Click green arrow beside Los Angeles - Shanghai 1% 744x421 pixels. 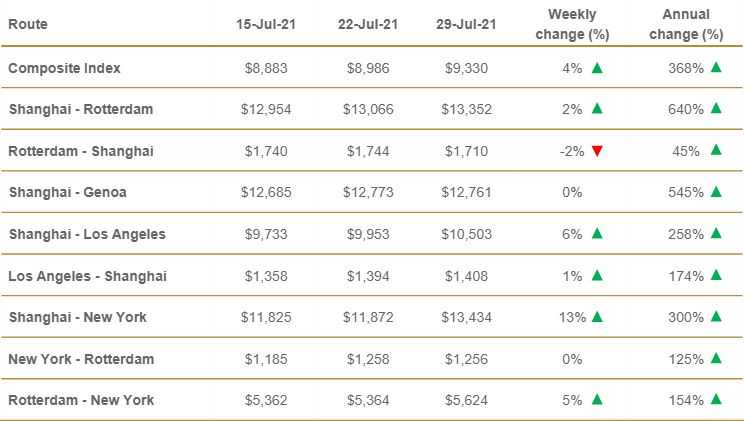point(597,275)
